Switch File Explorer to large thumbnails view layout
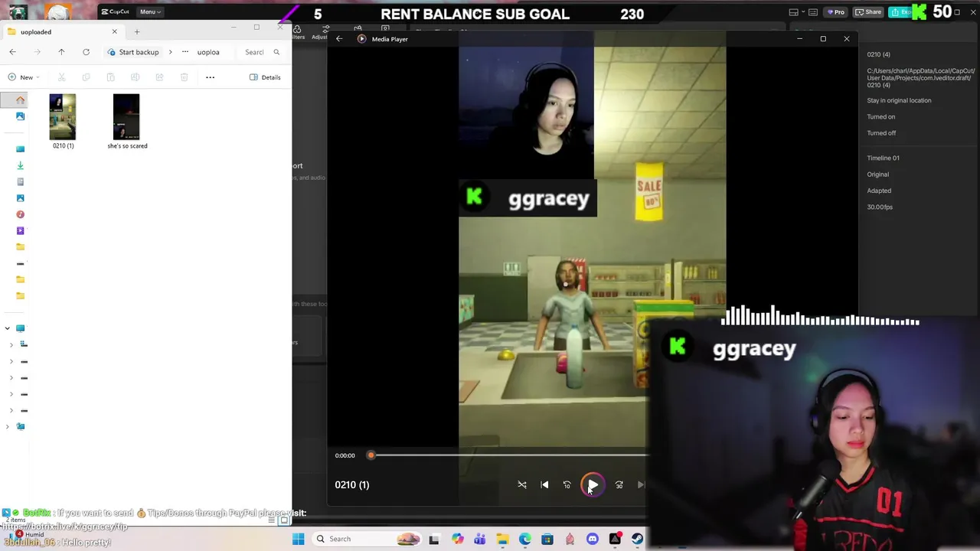The image size is (980, 551). click(284, 520)
